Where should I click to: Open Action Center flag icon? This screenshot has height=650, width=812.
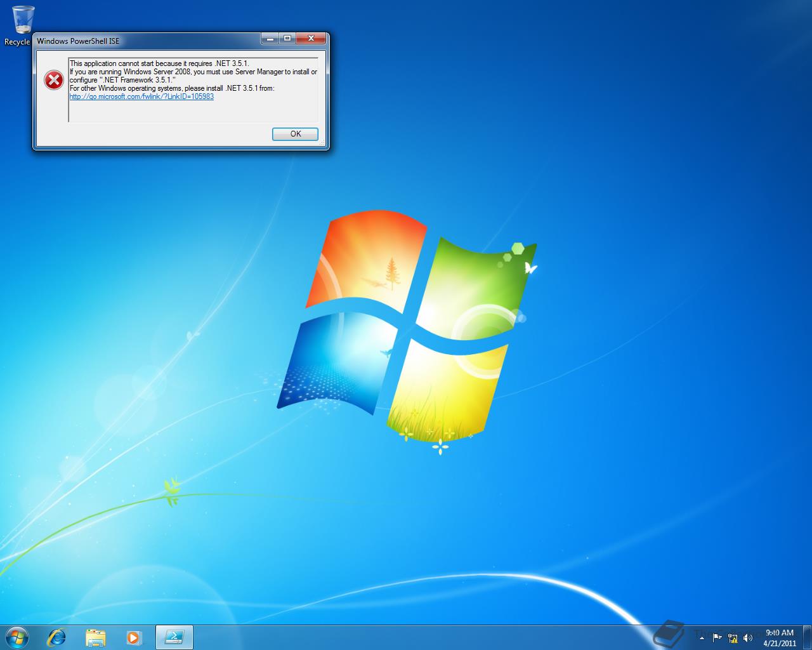[717, 637]
